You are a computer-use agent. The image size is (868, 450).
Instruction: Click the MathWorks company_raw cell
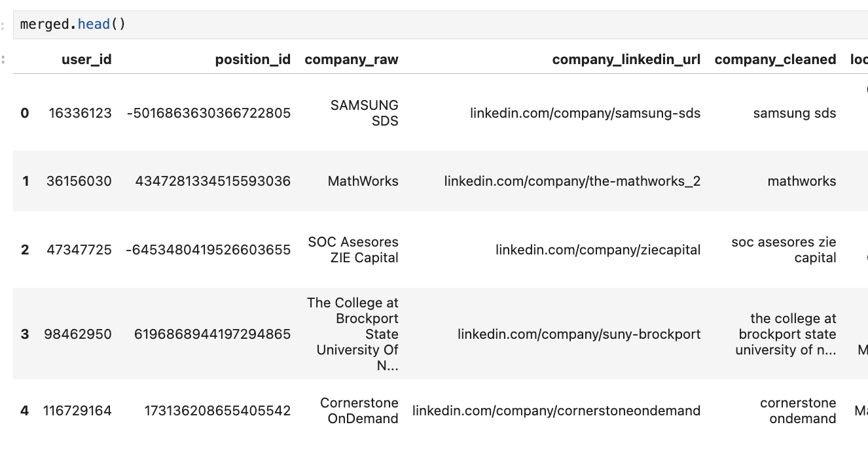pyautogui.click(x=363, y=181)
